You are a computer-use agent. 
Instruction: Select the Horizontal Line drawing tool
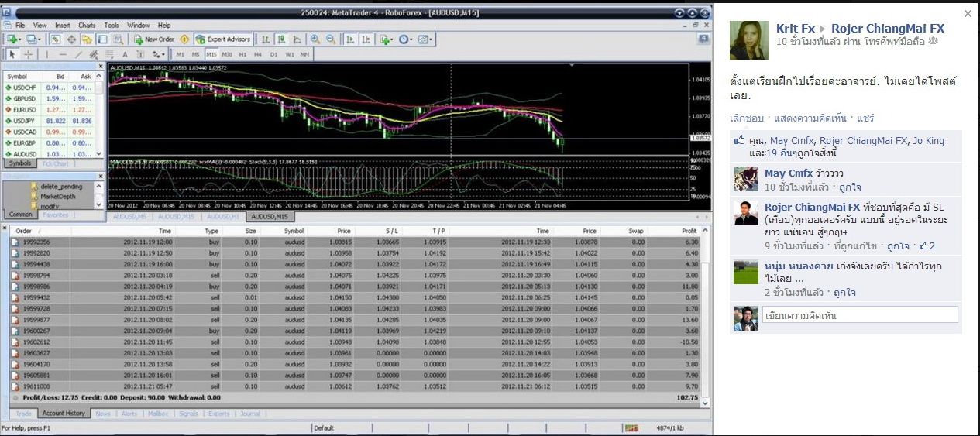pos(63,54)
